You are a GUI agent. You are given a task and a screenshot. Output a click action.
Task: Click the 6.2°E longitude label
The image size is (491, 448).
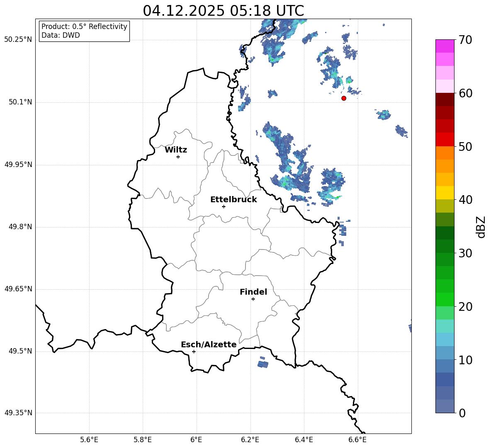(x=250, y=440)
